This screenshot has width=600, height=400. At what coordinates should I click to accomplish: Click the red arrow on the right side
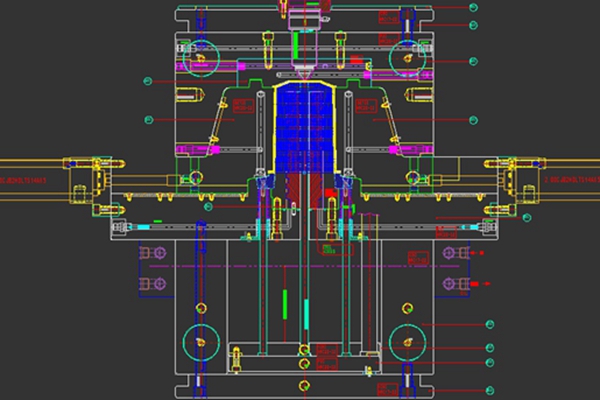click(484, 285)
